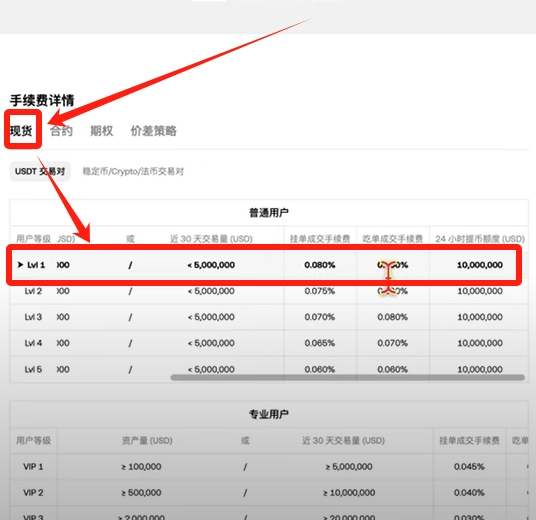Click the 资产量 (USD) header in 专业用户 table
Viewport: 536px width, 520px height.
[147, 440]
